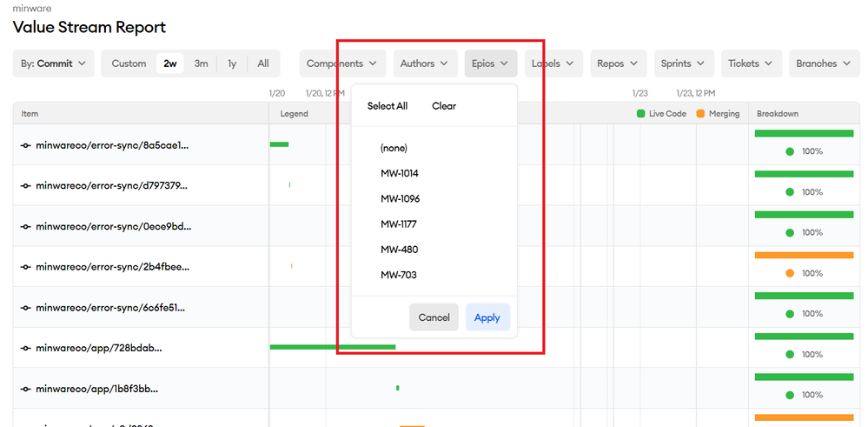The width and height of the screenshot is (868, 427).
Task: Apply the Epics filter selection
Action: pos(487,317)
